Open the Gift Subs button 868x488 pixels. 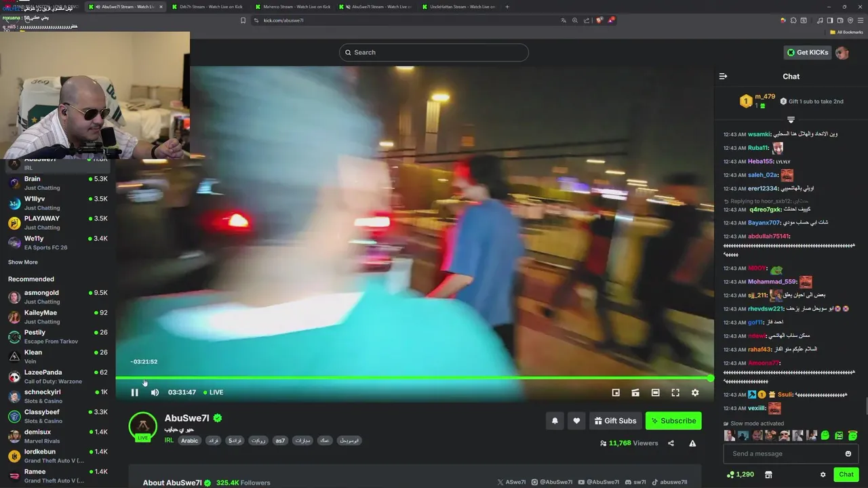pyautogui.click(x=616, y=421)
